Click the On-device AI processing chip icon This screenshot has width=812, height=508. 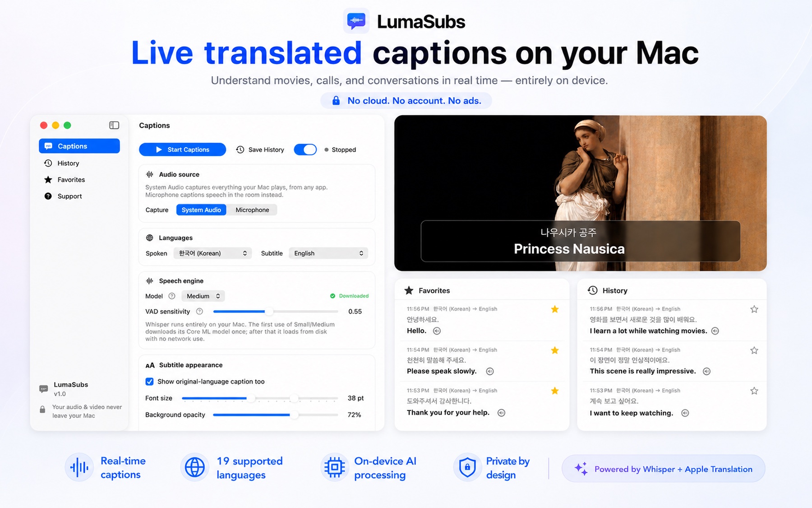click(335, 467)
